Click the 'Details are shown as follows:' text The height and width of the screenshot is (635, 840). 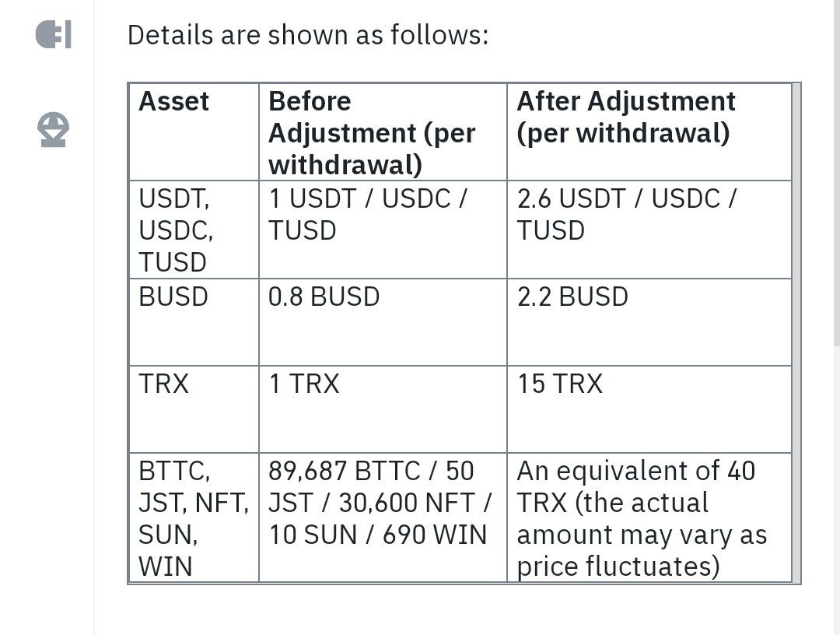tap(308, 35)
